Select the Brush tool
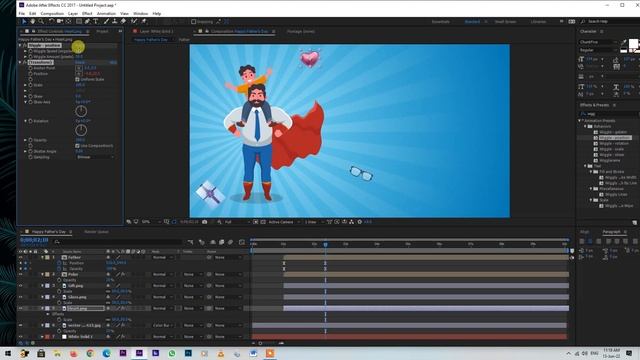Viewport: 640px width, 360px height. click(x=106, y=21)
